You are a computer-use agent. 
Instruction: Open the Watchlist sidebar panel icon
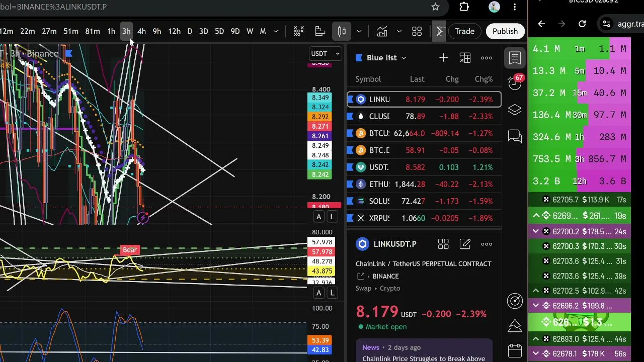pos(515,58)
